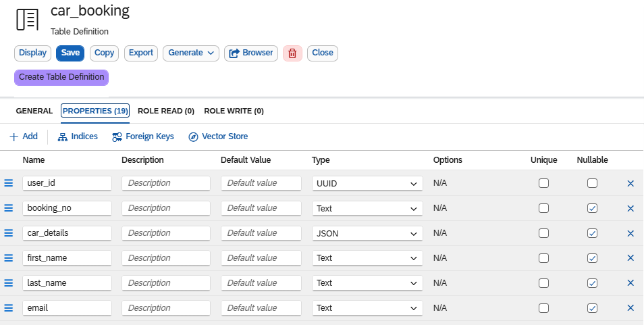Click the Description field for booking_no
Image resolution: width=644 pixels, height=325 pixels.
click(166, 208)
